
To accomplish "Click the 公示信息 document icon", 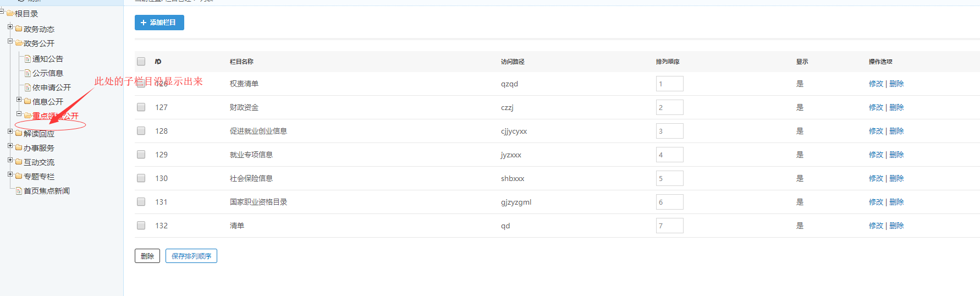I will coord(27,73).
